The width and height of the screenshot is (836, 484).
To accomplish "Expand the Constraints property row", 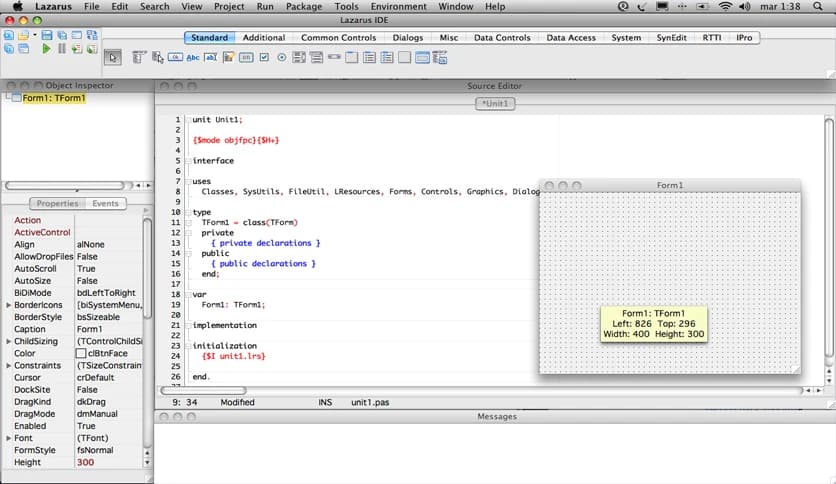I will click(x=9, y=366).
